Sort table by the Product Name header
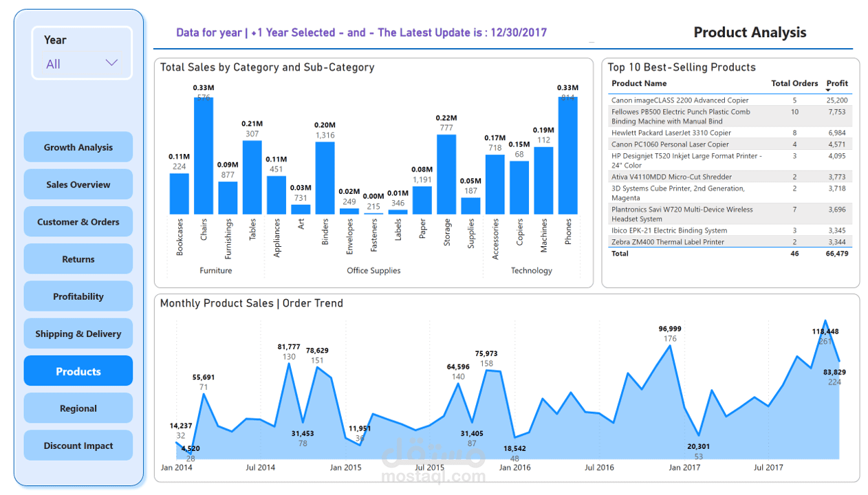Screen dimensions: 868x495 pyautogui.click(x=639, y=83)
